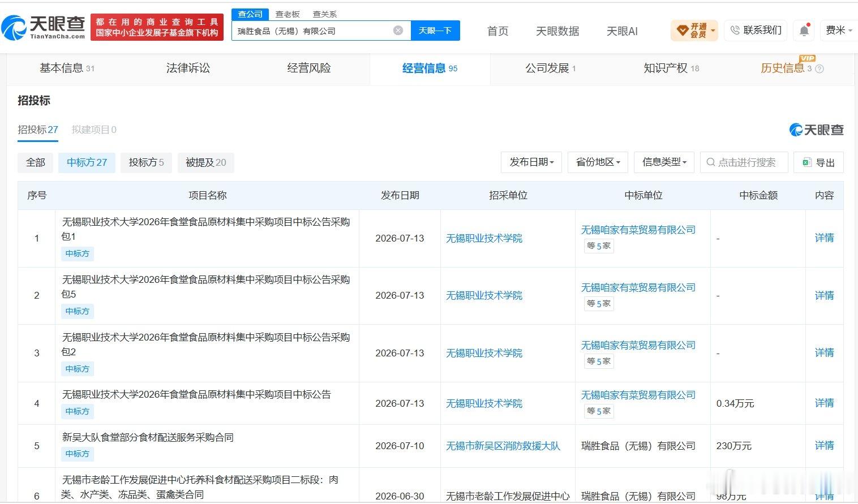Open 详情 for row 1
This screenshot has width=858, height=504.
(x=824, y=238)
